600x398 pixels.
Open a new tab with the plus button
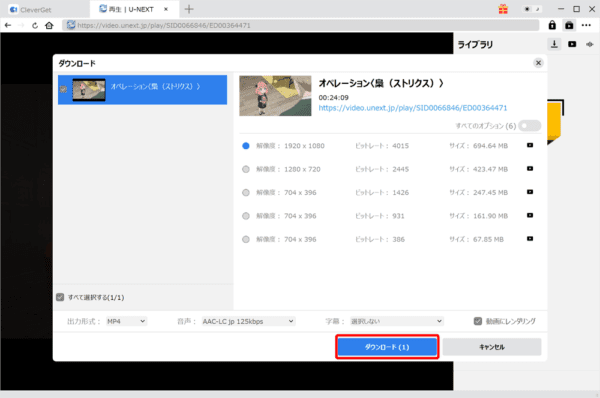pyautogui.click(x=189, y=9)
